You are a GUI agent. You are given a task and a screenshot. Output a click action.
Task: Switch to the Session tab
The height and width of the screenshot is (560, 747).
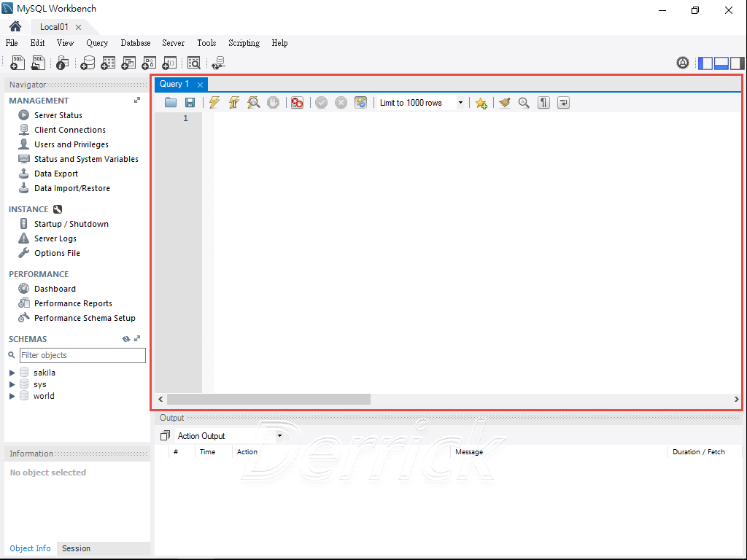76,548
